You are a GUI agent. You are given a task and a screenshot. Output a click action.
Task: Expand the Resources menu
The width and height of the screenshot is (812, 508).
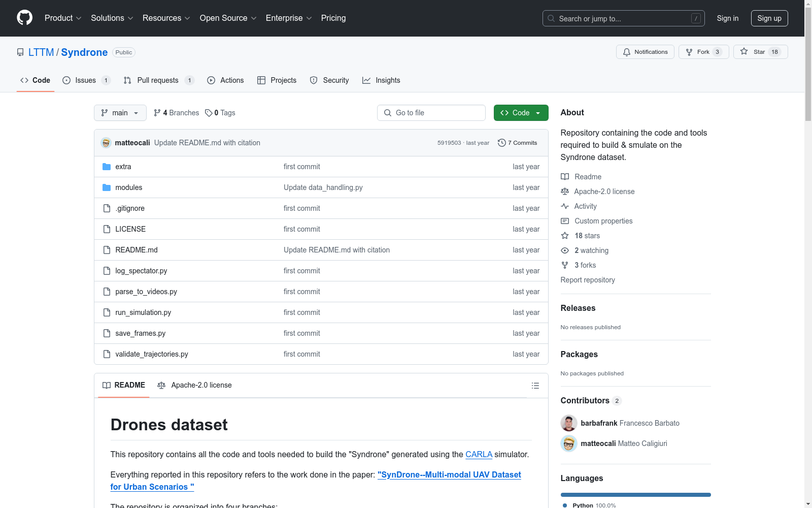click(x=166, y=18)
